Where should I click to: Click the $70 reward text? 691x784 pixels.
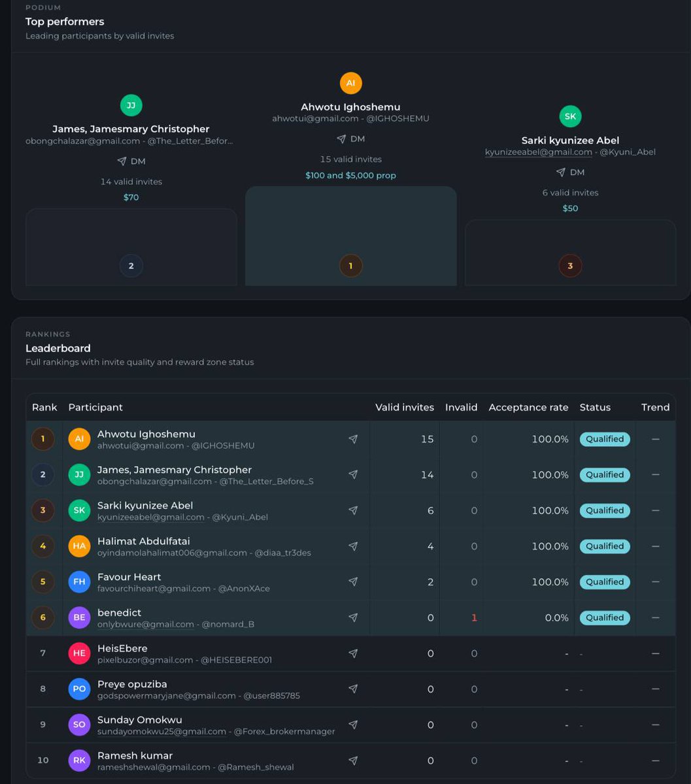(131, 197)
